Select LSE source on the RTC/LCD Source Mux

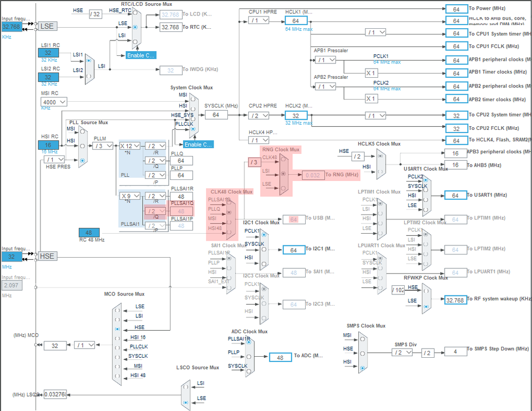(135, 27)
